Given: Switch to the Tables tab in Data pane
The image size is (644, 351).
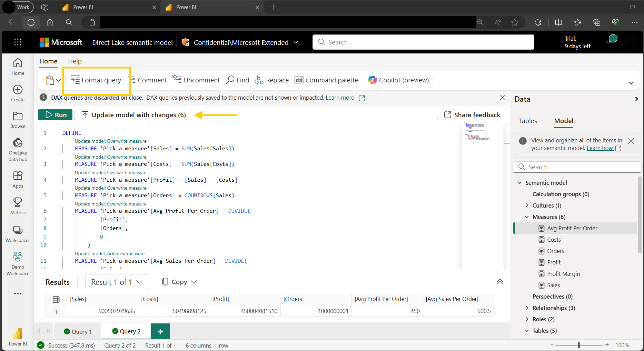Looking at the screenshot, I should click(x=528, y=121).
